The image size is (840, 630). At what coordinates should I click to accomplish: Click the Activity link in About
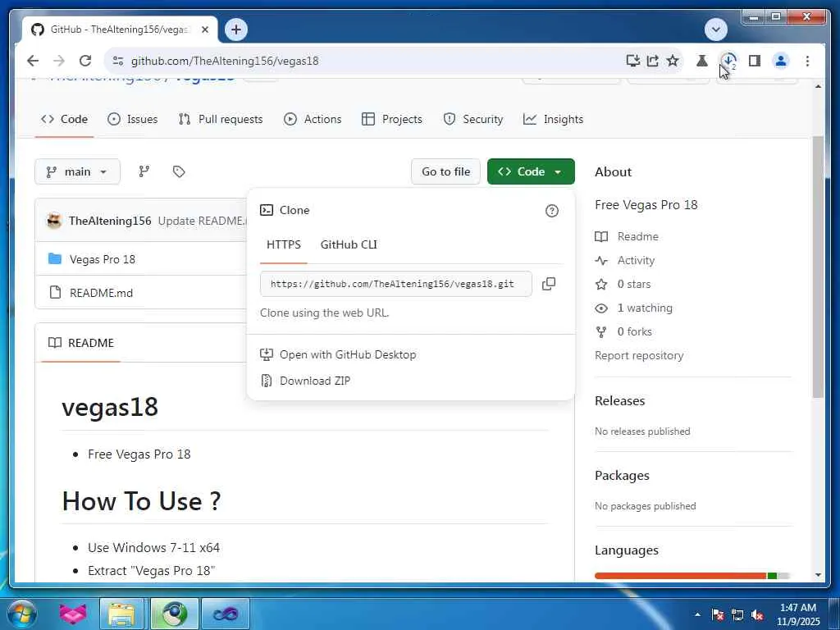click(636, 260)
